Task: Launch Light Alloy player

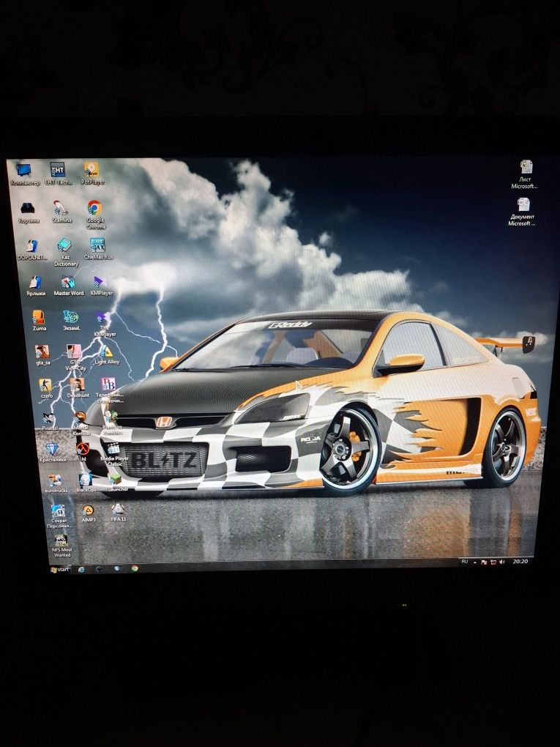Action: point(106,354)
